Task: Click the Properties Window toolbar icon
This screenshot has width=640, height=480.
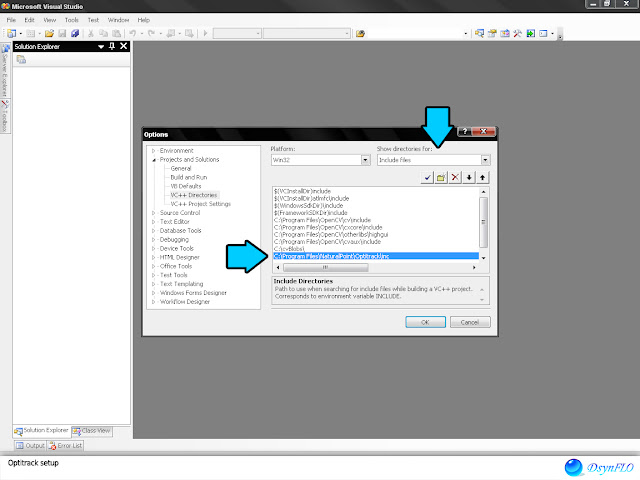Action: (x=492, y=33)
